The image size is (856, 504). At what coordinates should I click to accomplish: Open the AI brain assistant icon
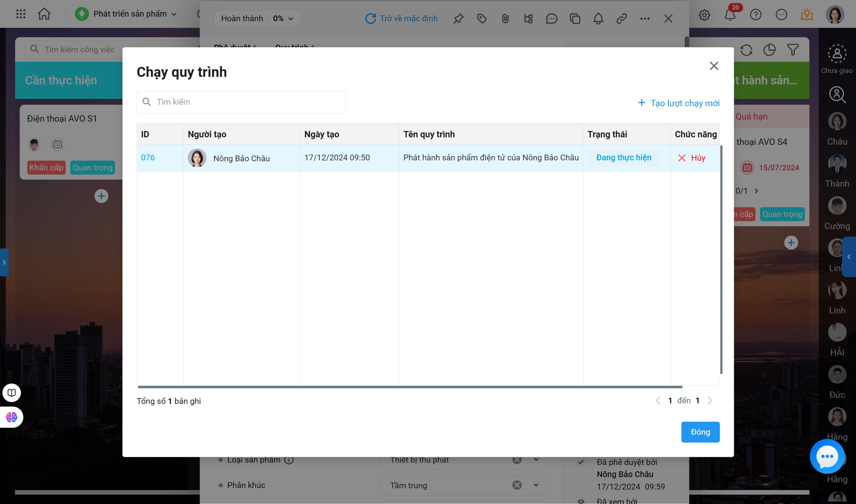tap(12, 417)
